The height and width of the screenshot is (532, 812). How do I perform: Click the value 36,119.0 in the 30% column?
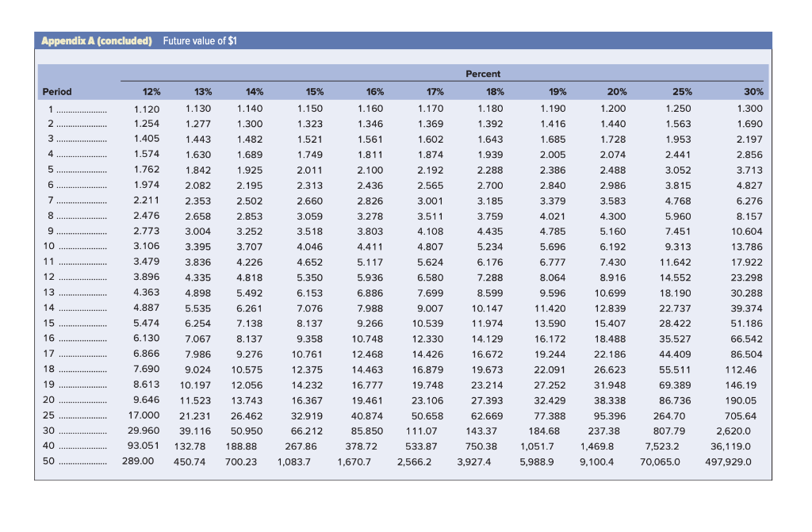(730, 446)
